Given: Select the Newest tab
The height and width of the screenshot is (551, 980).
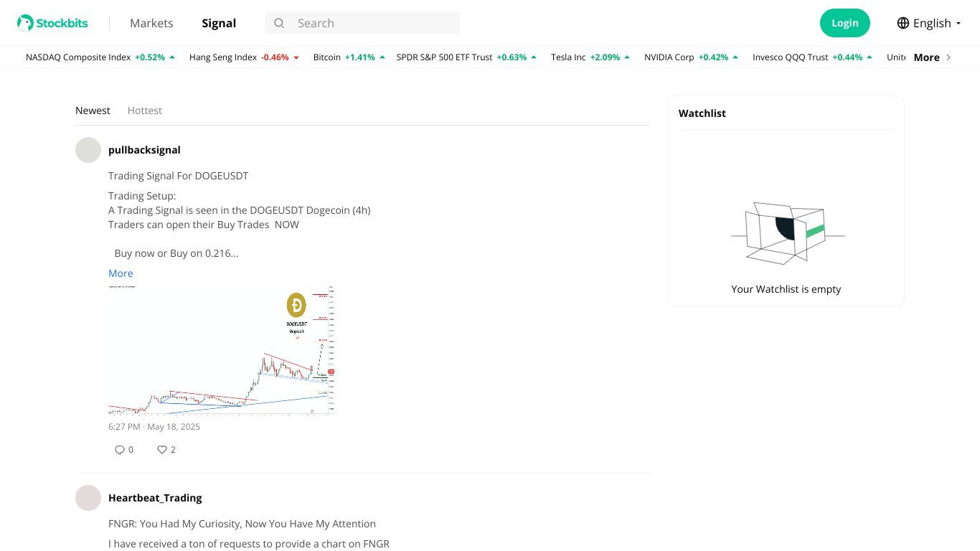Looking at the screenshot, I should 93,110.
